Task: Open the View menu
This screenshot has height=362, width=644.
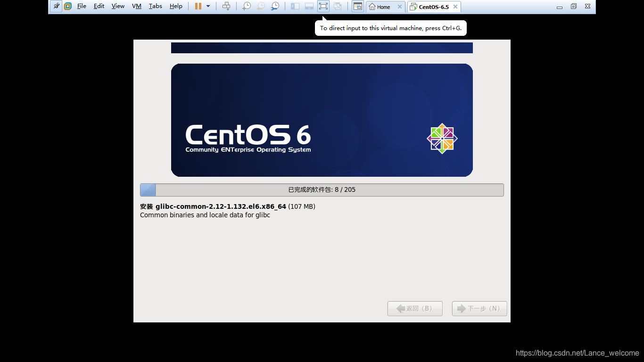Action: tap(118, 7)
